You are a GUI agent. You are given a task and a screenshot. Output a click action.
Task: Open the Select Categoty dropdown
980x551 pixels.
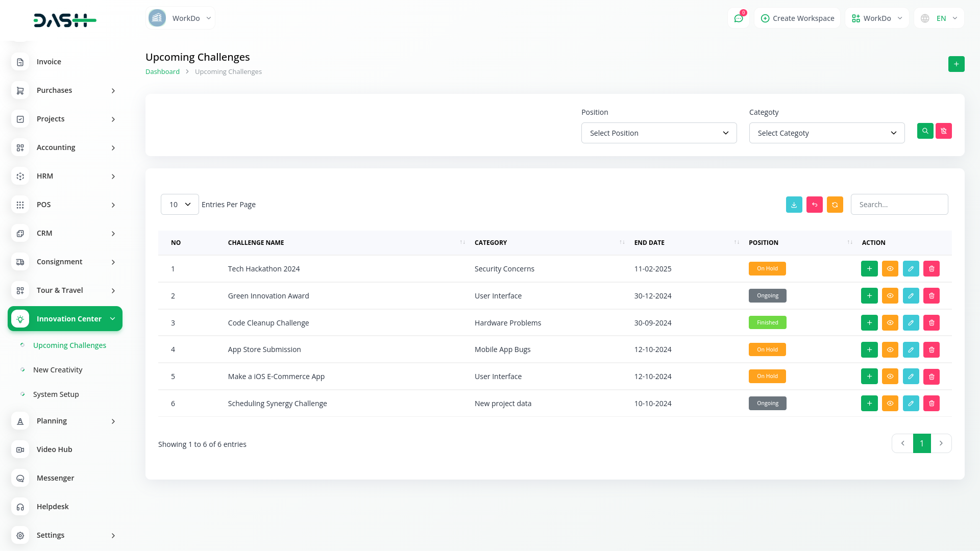tap(826, 133)
